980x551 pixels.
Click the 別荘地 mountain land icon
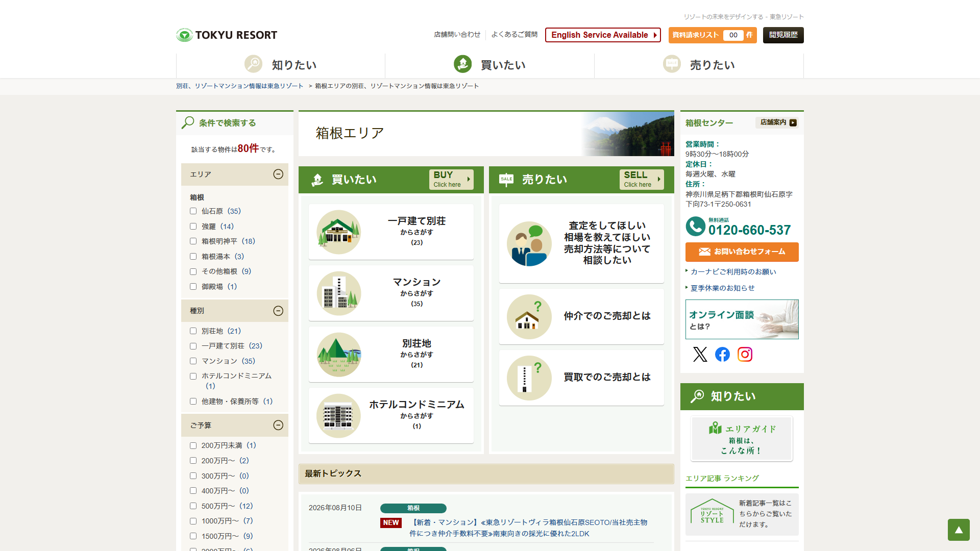[x=338, y=355]
